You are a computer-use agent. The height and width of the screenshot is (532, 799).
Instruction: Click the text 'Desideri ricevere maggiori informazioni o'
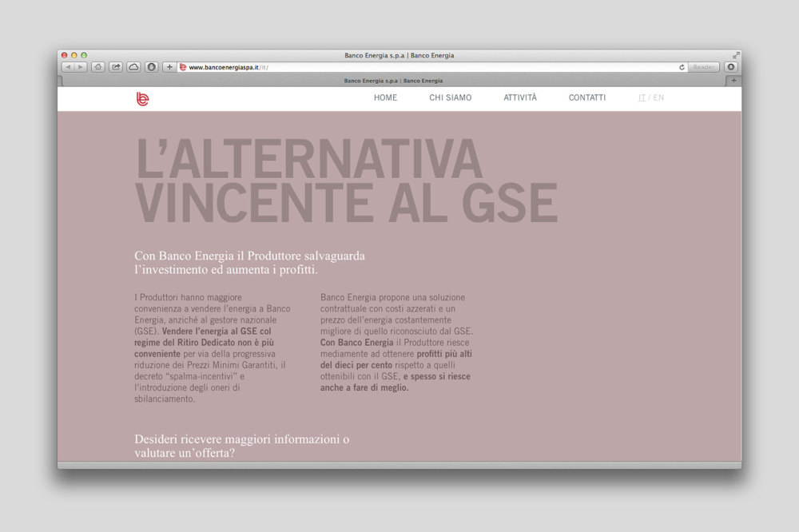[242, 439]
